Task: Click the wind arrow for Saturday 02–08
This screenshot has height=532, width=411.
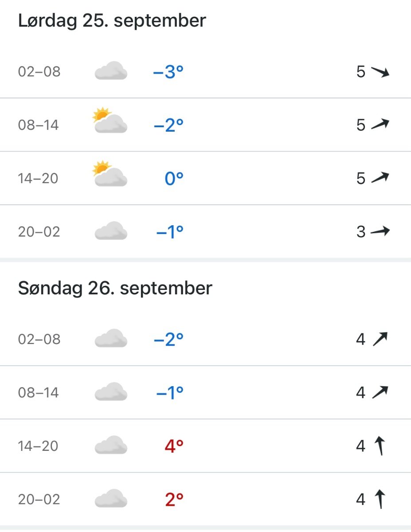Action: [380, 72]
